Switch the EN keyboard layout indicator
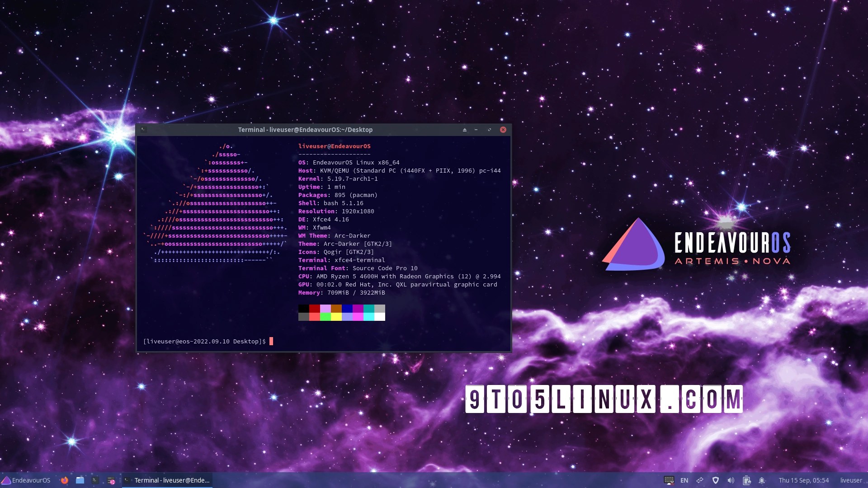Viewport: 868px width, 488px height. pos(684,480)
